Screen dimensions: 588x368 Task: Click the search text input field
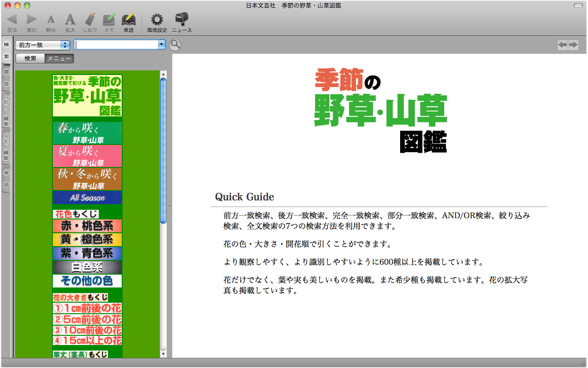tap(116, 45)
